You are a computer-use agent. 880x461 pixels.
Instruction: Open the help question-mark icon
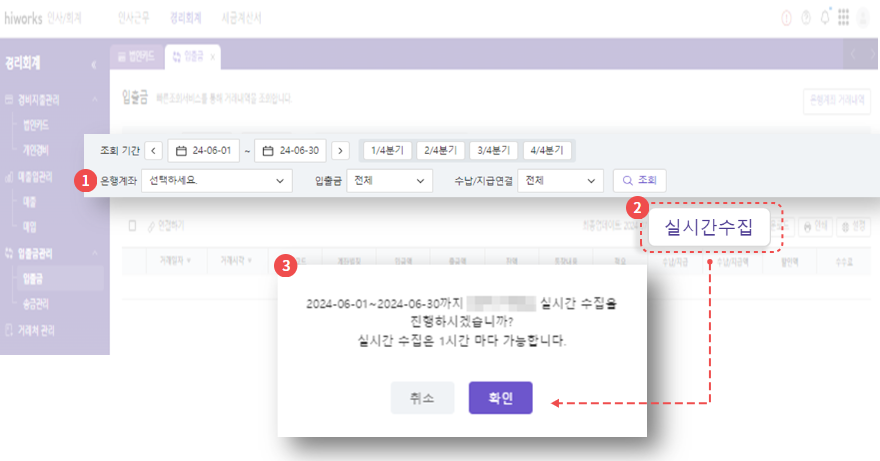(806, 19)
